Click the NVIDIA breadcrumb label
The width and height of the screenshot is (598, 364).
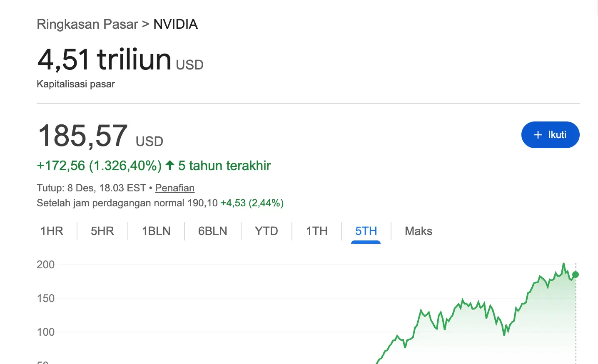click(175, 24)
